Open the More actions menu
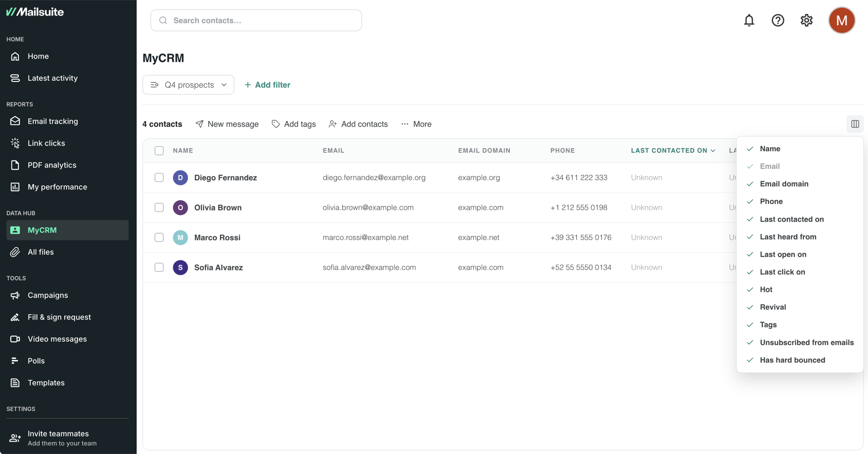This screenshot has height=454, width=868. pos(417,124)
